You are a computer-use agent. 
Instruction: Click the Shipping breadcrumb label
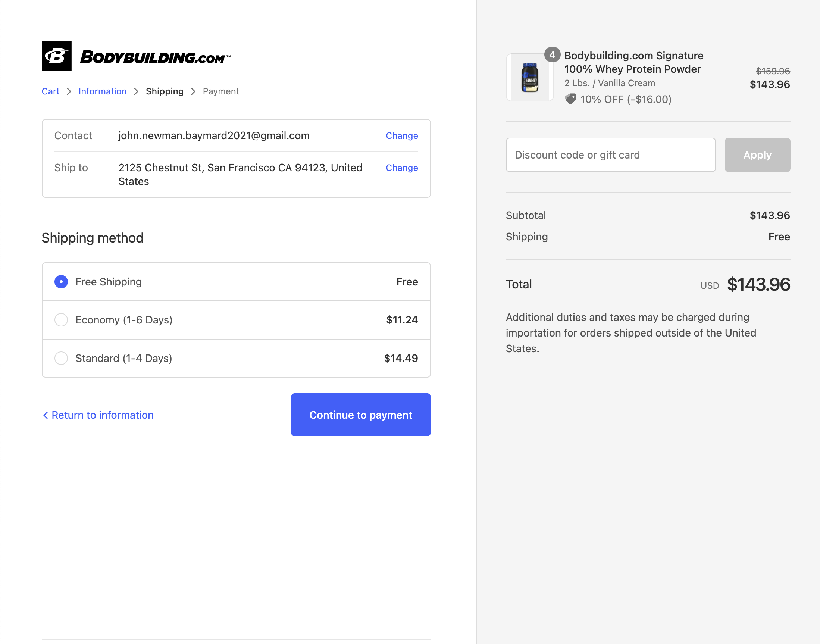[x=165, y=91]
